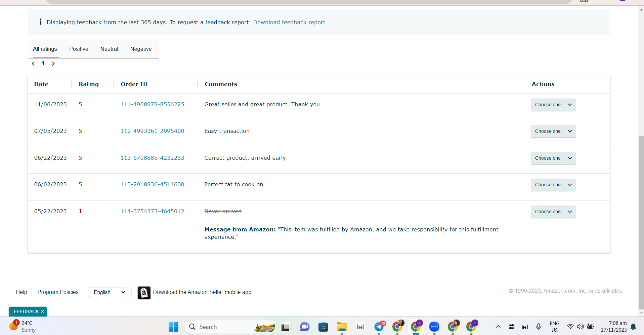
Task: Expand action dropdown arrow for 05/22/2023 row
Action: pos(570,212)
